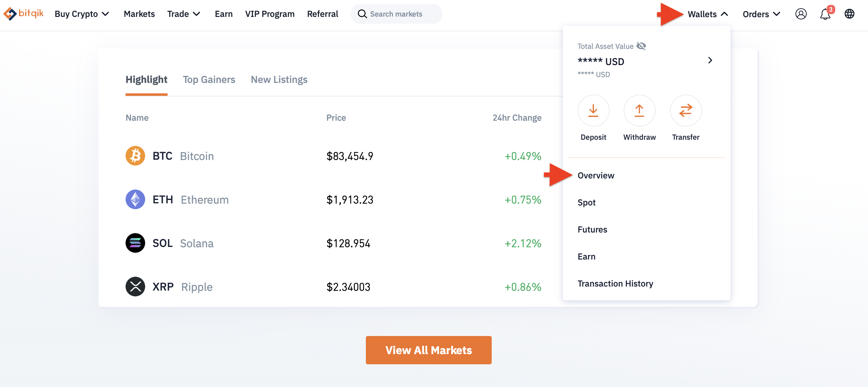Click the Ethereum coin icon
This screenshot has width=868, height=387.
coord(135,199)
